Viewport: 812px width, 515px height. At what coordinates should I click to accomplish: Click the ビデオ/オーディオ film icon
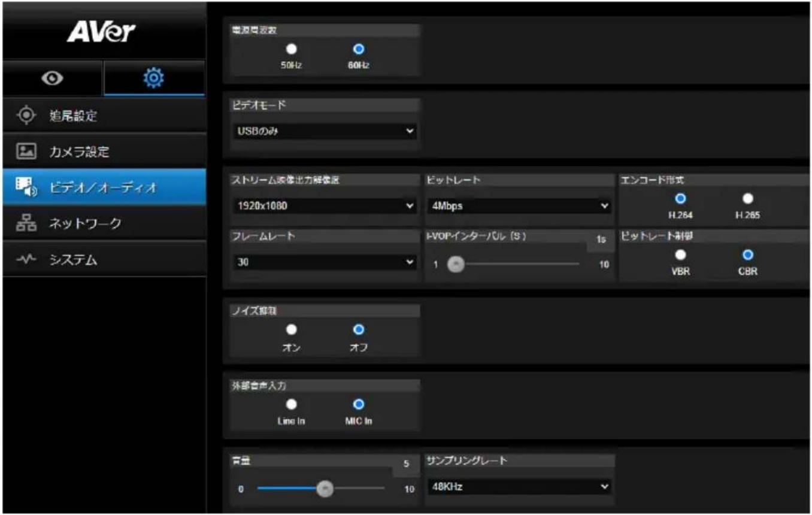[x=26, y=187]
